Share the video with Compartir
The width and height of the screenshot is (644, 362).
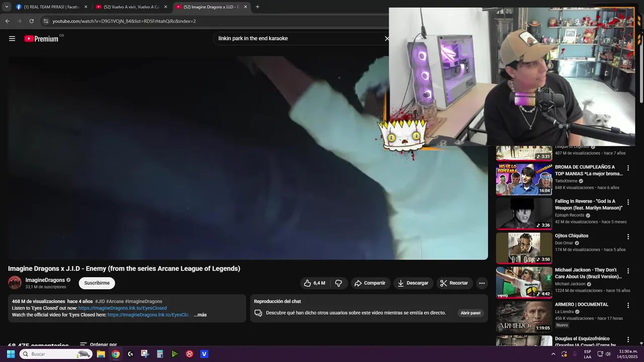[370, 283]
